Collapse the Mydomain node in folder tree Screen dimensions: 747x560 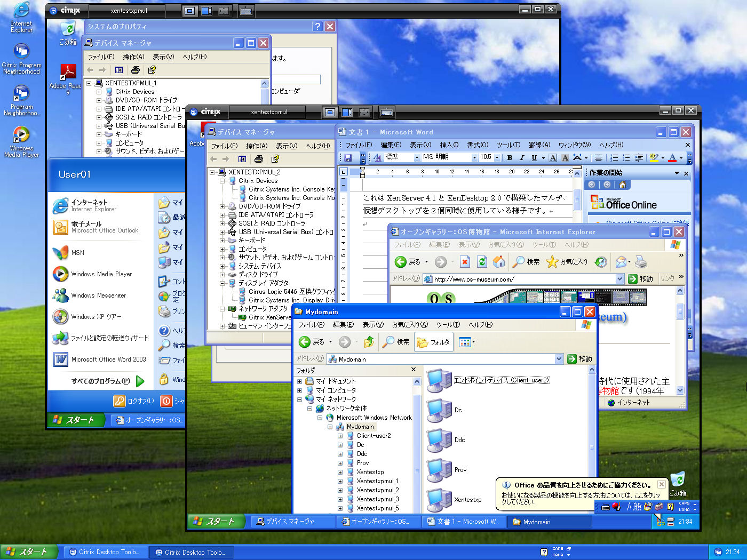click(x=330, y=427)
